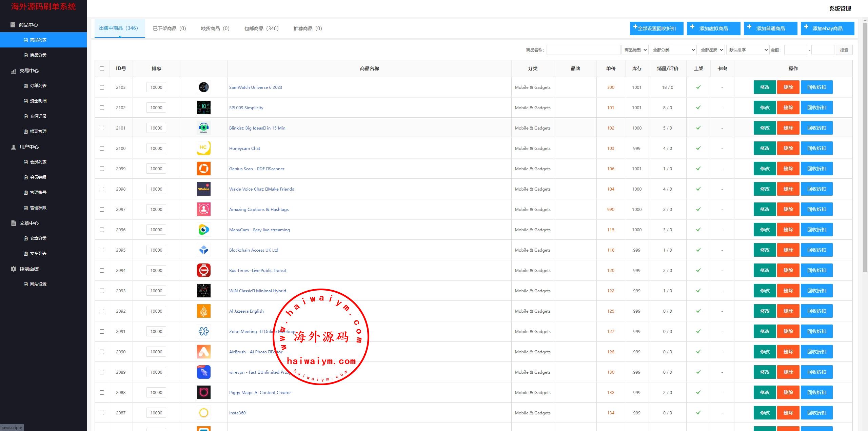
Task: Toggle the select-all checkbox in table header
Action: 102,68
